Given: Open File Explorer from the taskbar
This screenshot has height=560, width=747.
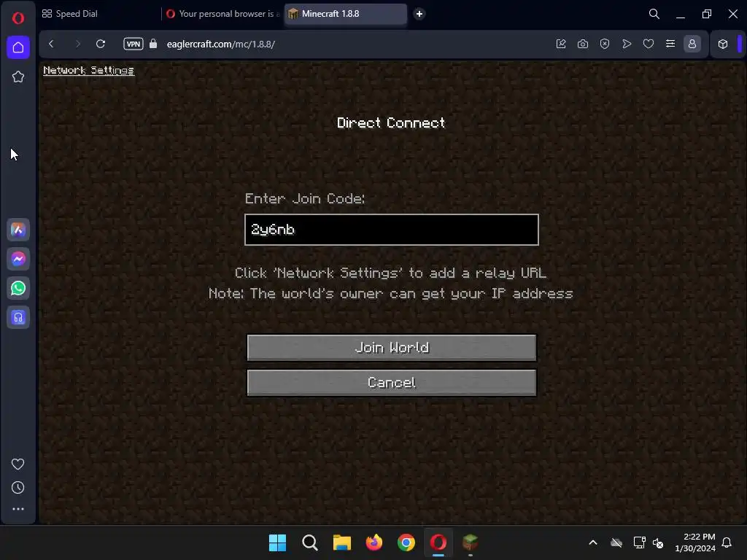Looking at the screenshot, I should pos(341,542).
